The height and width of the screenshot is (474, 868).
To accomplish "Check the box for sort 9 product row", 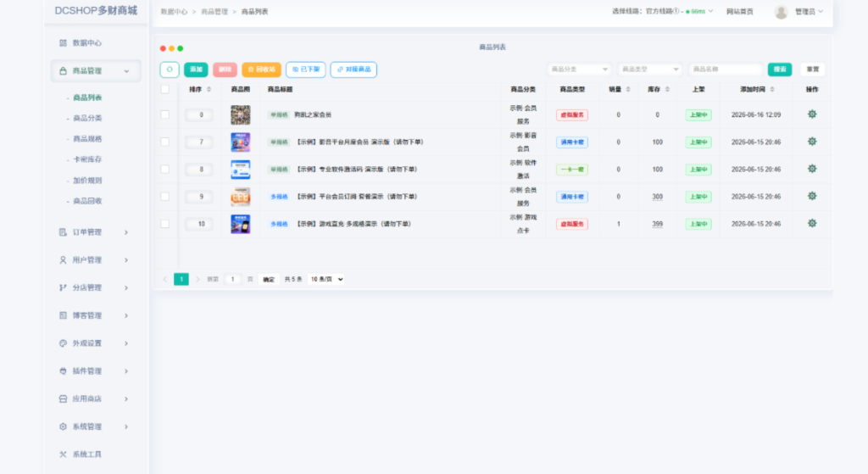I will 165,196.
